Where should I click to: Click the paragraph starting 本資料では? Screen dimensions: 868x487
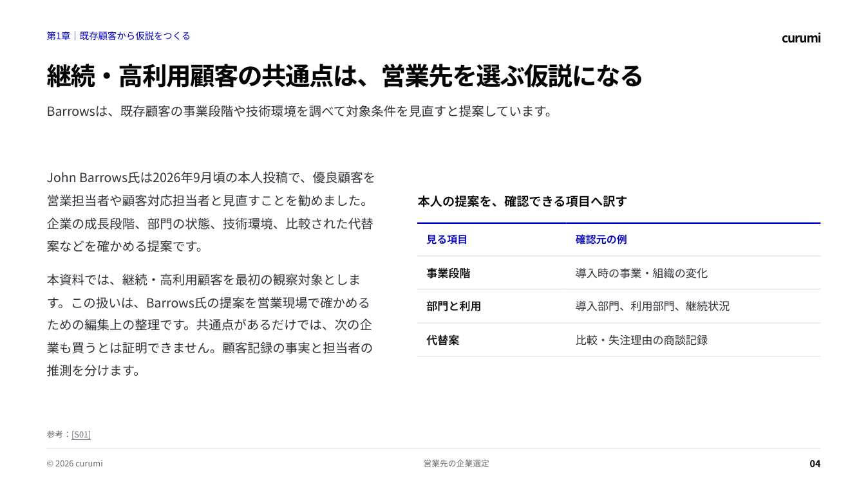210,325
